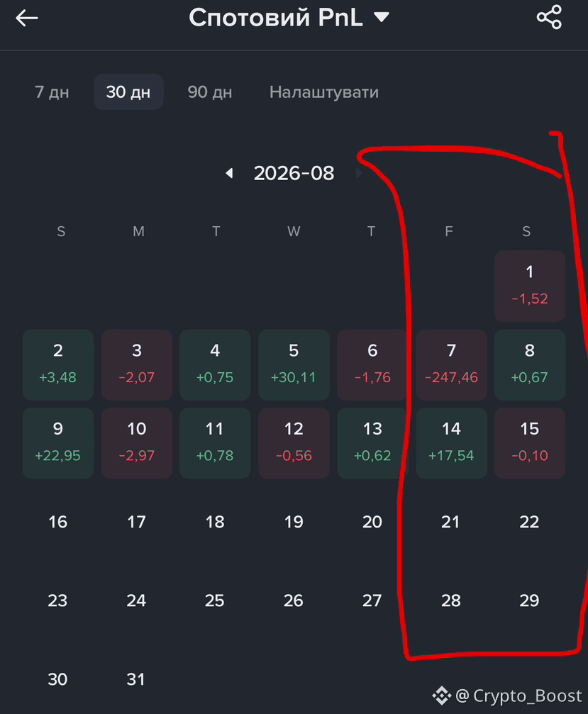The height and width of the screenshot is (714, 588).
Task: Select the 30 дн tab
Action: (128, 92)
